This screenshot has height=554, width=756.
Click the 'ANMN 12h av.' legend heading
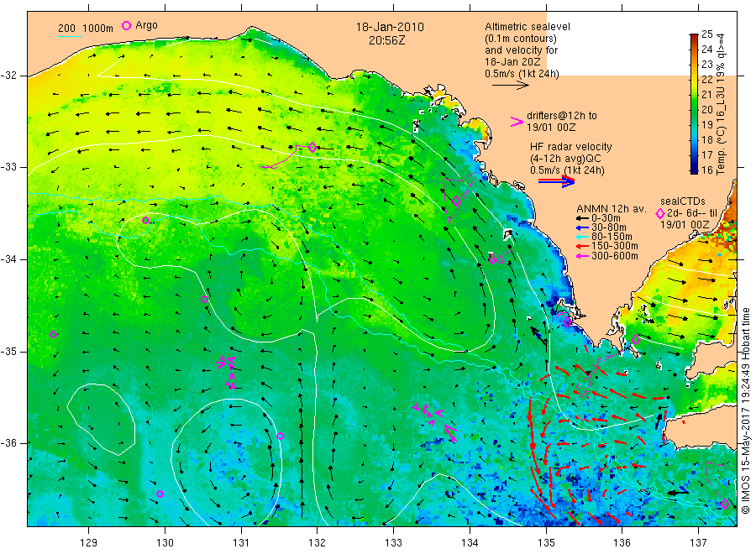point(612,209)
